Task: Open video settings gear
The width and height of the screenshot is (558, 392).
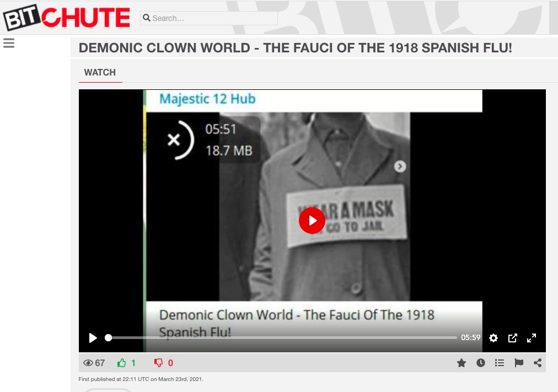Action: (493, 337)
